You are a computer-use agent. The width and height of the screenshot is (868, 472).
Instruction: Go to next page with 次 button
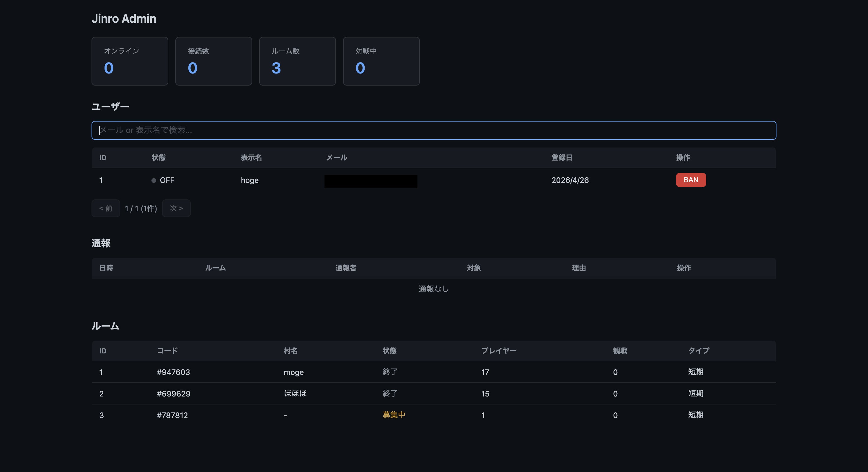click(176, 208)
